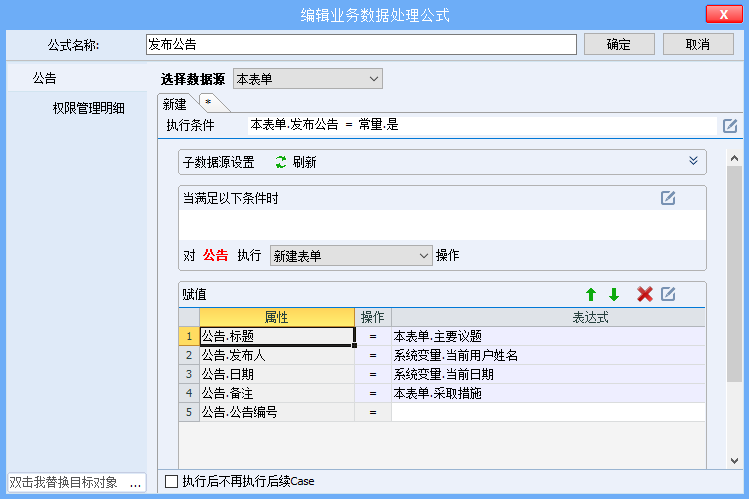The height and width of the screenshot is (499, 749).
Task: Click the 公式名称 input field
Action: 361,44
